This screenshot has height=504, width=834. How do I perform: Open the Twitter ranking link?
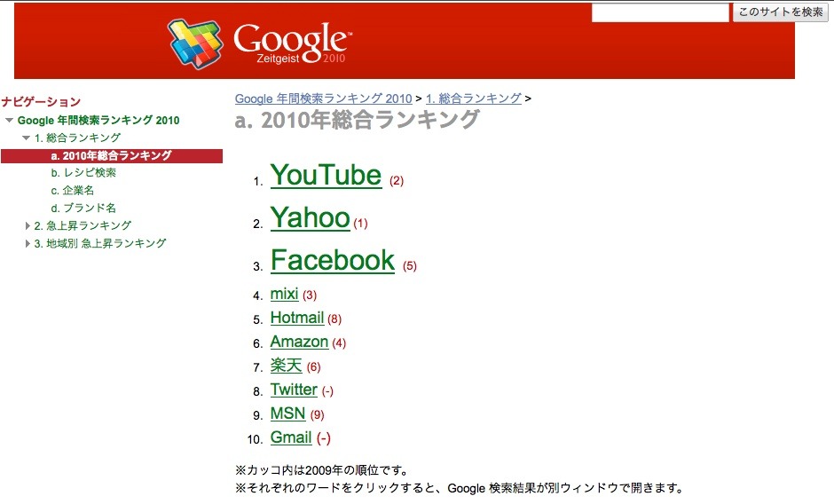pos(294,390)
